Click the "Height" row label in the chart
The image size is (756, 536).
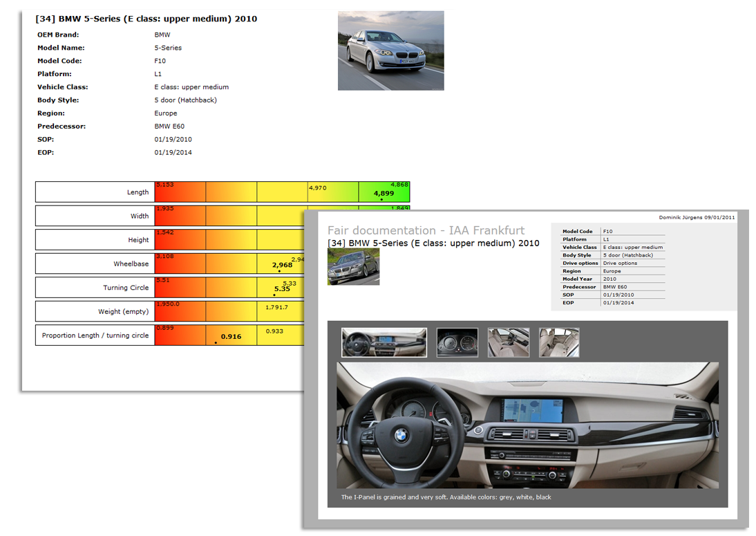coord(138,240)
